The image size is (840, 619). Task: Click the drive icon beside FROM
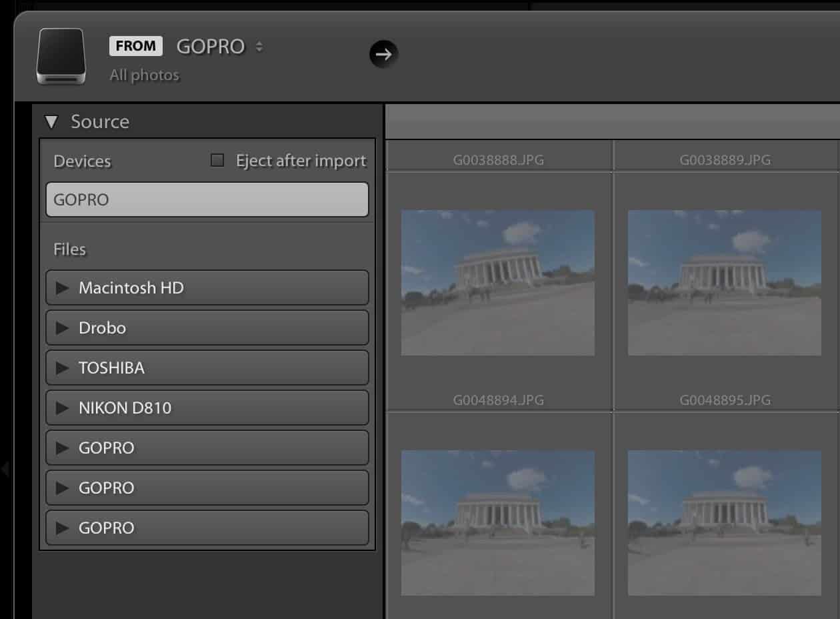[61, 57]
